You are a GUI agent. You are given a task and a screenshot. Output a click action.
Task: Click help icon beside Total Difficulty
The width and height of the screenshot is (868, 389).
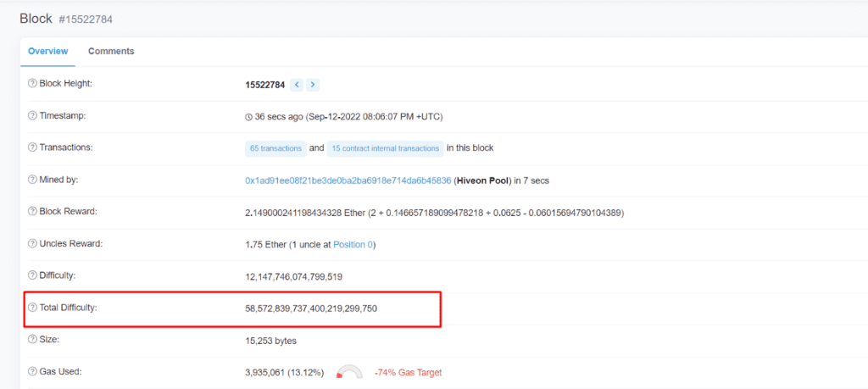(32, 308)
